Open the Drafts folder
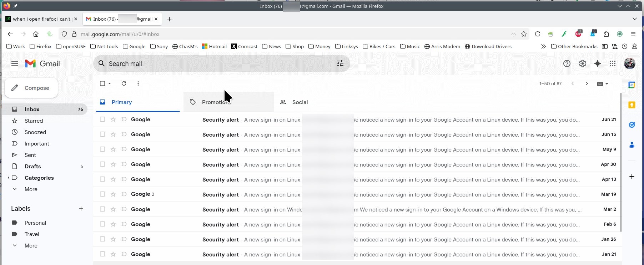Image resolution: width=644 pixels, height=265 pixels. [45, 166]
